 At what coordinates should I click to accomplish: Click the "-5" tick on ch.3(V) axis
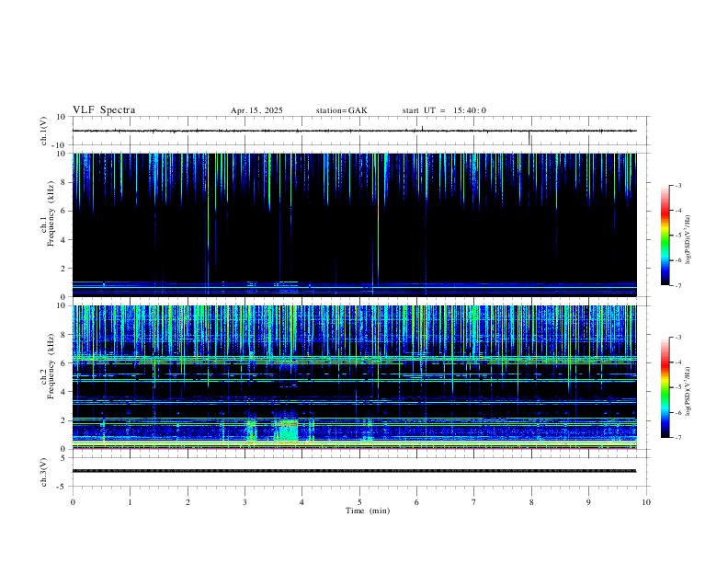[63, 487]
